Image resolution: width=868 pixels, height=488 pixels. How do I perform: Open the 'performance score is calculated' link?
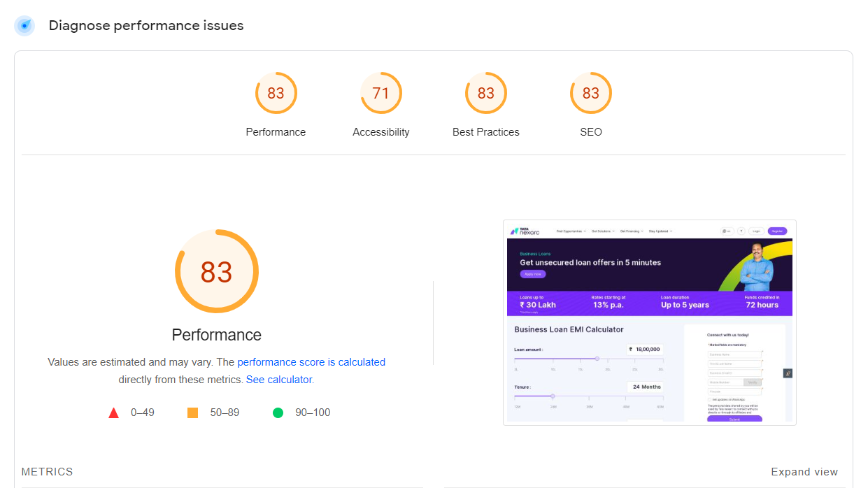tap(311, 362)
